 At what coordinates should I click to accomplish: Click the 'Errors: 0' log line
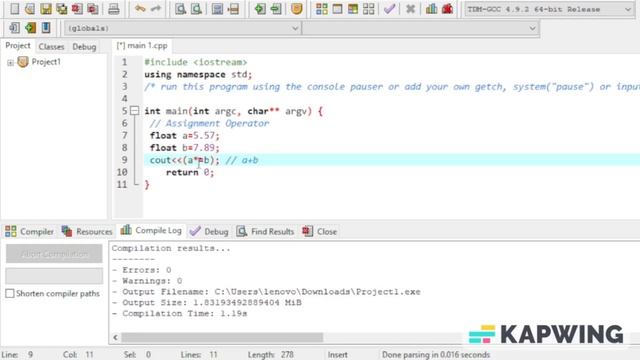click(x=142, y=270)
